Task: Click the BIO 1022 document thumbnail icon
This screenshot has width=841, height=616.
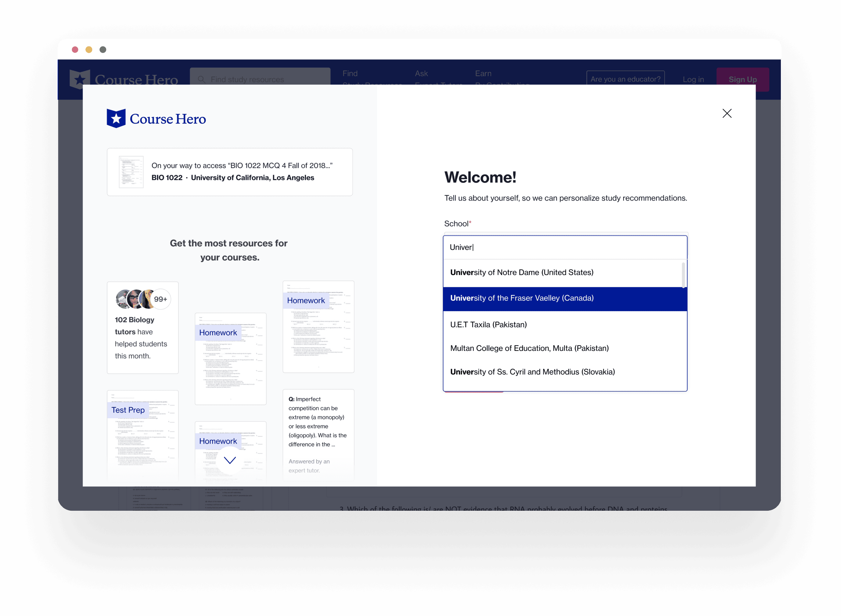Action: (x=131, y=172)
